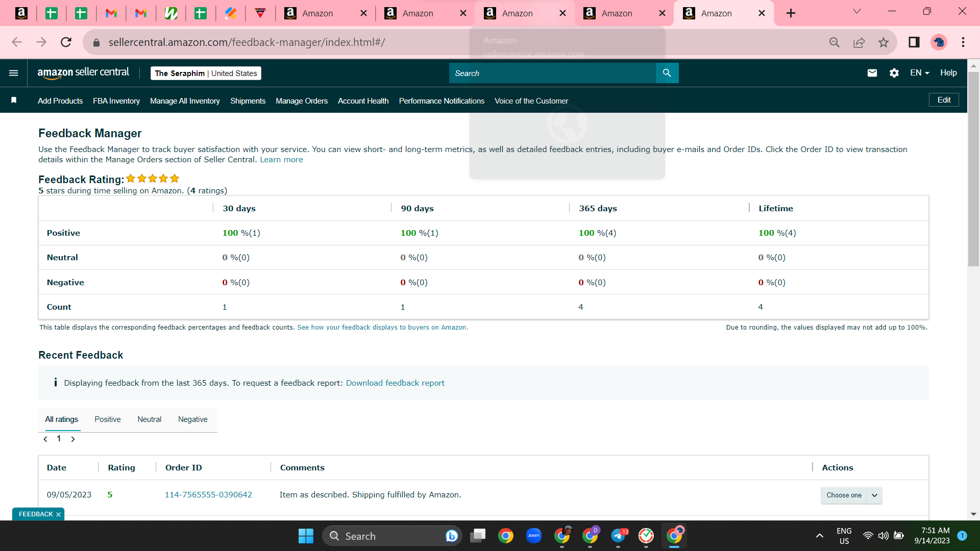Open the EN language dropdown

pos(920,73)
